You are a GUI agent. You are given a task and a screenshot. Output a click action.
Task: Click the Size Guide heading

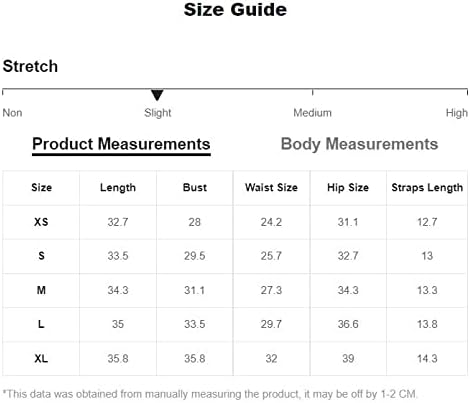pos(235,9)
